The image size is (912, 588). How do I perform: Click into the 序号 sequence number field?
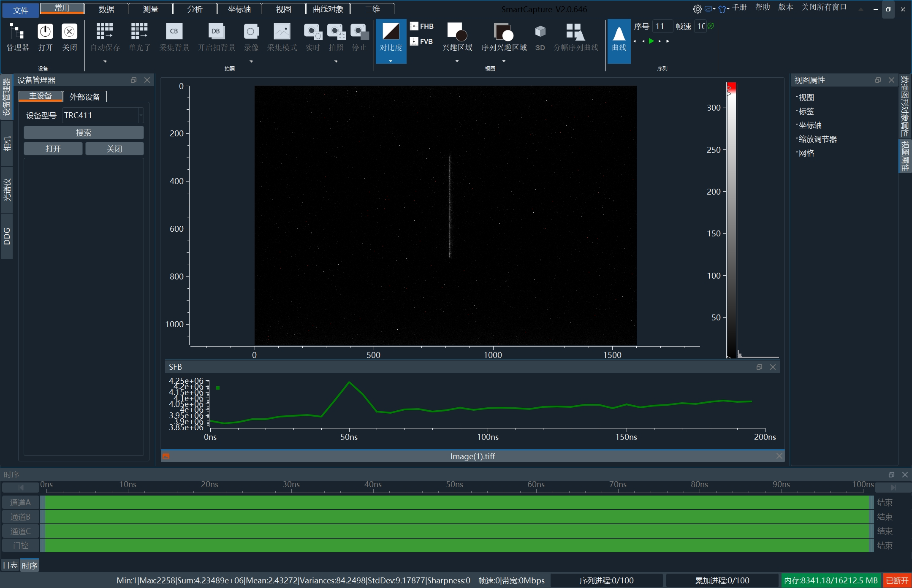click(x=662, y=26)
